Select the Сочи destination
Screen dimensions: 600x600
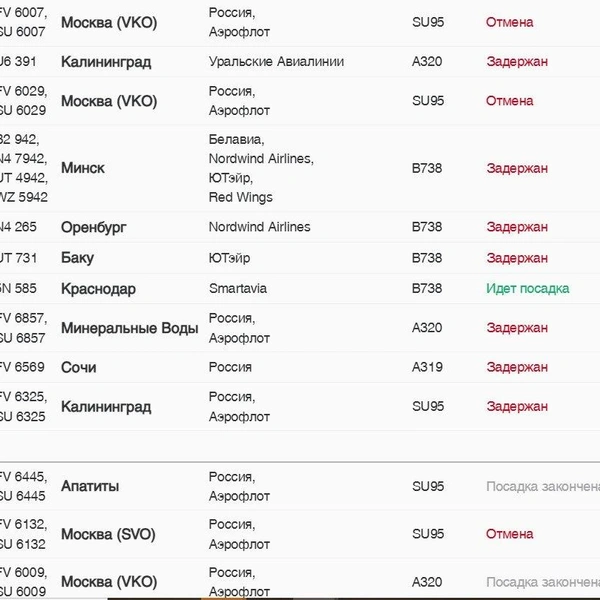pyautogui.click(x=78, y=367)
